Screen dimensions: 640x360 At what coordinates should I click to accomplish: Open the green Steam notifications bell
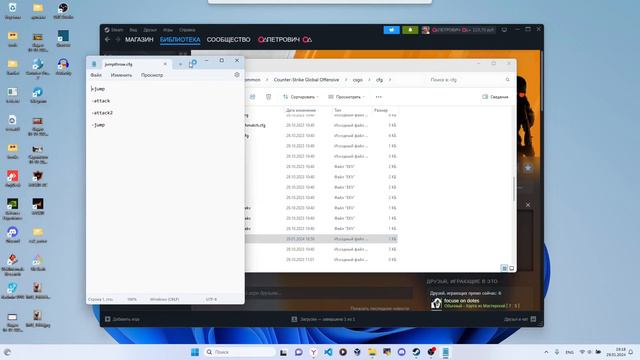tap(410, 30)
